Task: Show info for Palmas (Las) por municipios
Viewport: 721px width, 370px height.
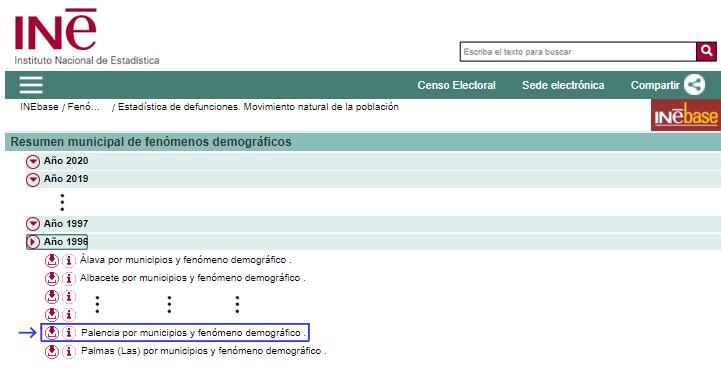Action: (x=69, y=352)
